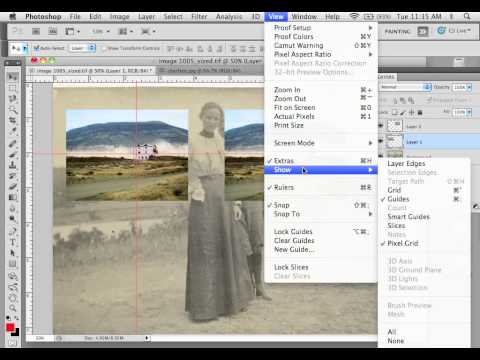Select the Eraser tool
The height and width of the screenshot is (360, 480).
tap(13, 186)
